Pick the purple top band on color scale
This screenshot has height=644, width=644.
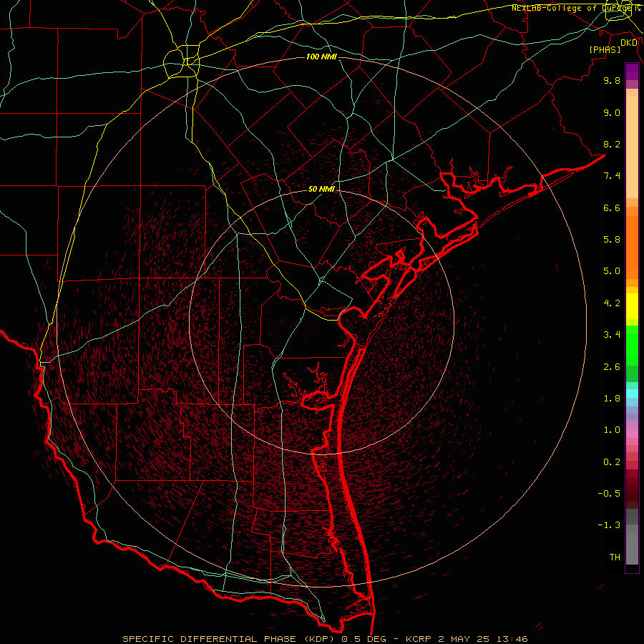coord(632,72)
